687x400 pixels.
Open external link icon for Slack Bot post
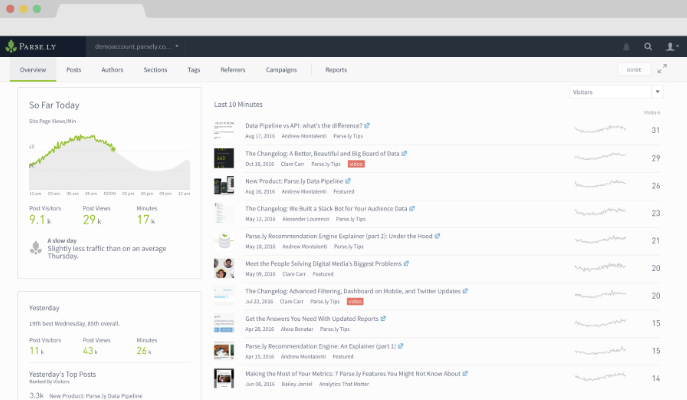tap(412, 209)
